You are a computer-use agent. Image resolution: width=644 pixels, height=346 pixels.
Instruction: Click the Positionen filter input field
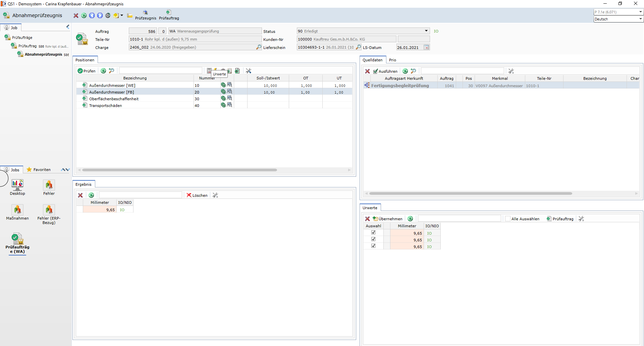pos(160,71)
